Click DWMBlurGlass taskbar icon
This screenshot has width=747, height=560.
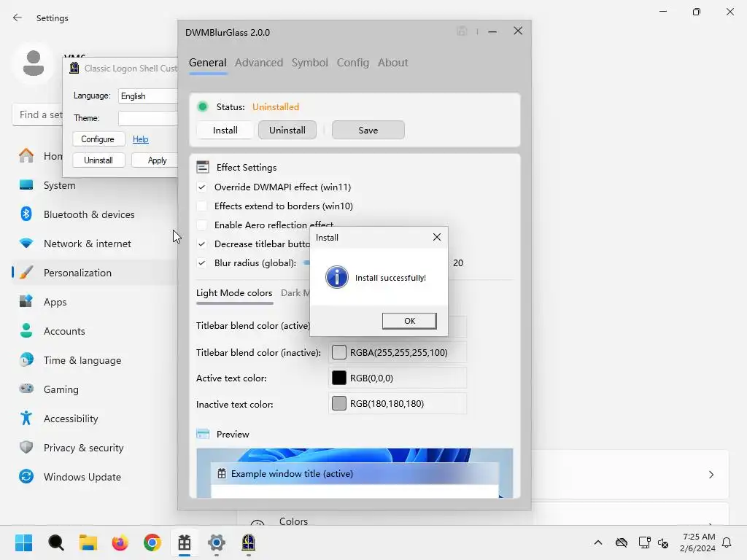click(x=185, y=542)
